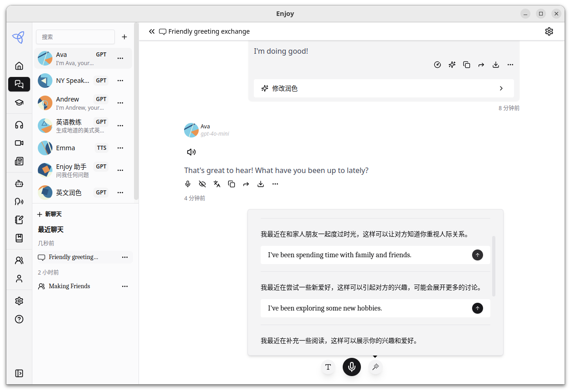
Task: Hide message text using the eye-off toggle
Action: pyautogui.click(x=202, y=183)
